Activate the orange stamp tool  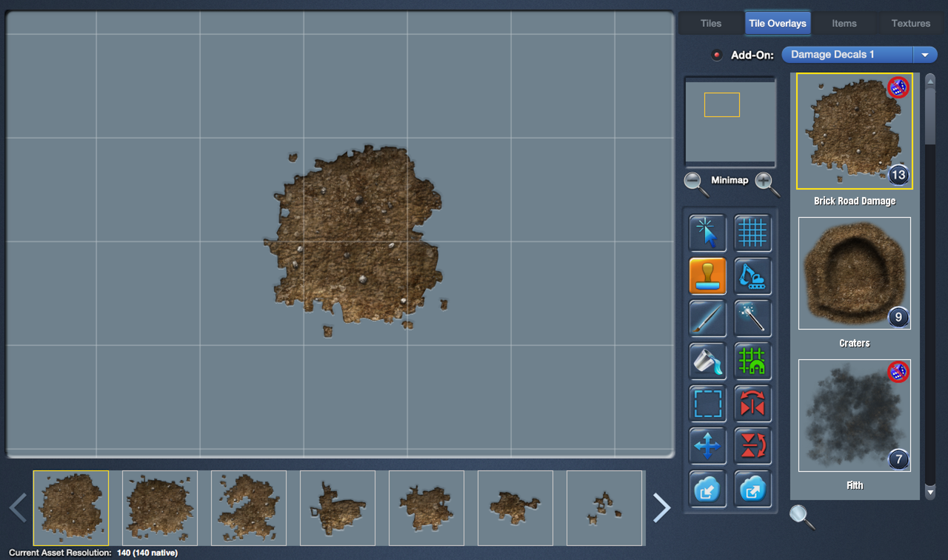pos(707,276)
